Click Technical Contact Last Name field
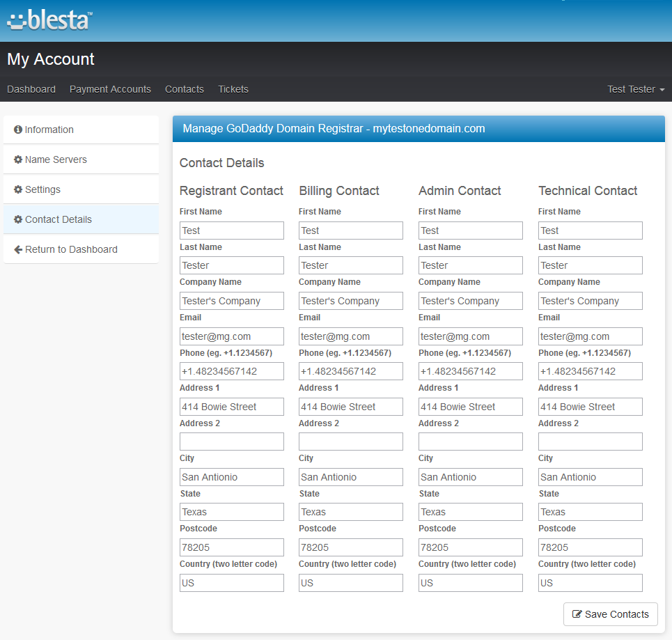This screenshot has width=672, height=640. coord(591,265)
